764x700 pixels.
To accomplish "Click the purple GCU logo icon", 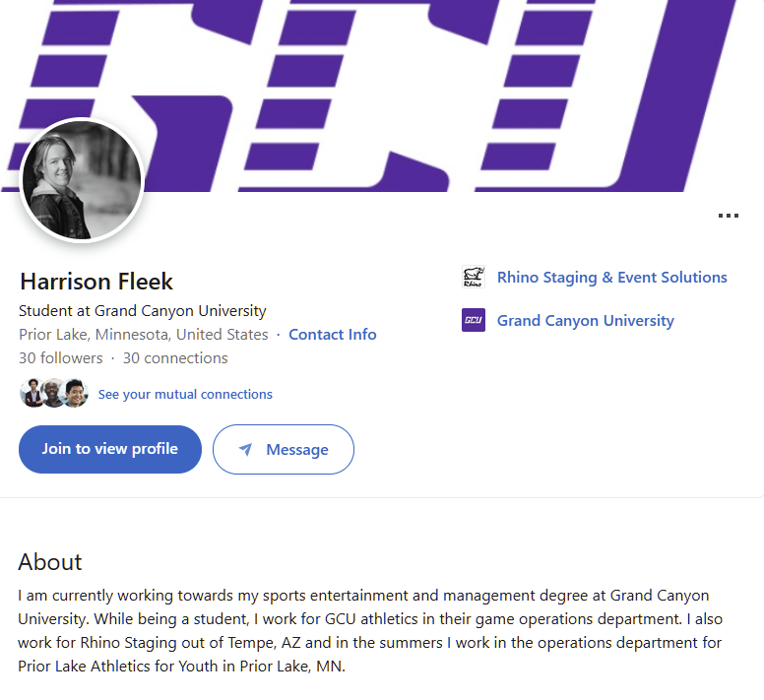I will [474, 320].
